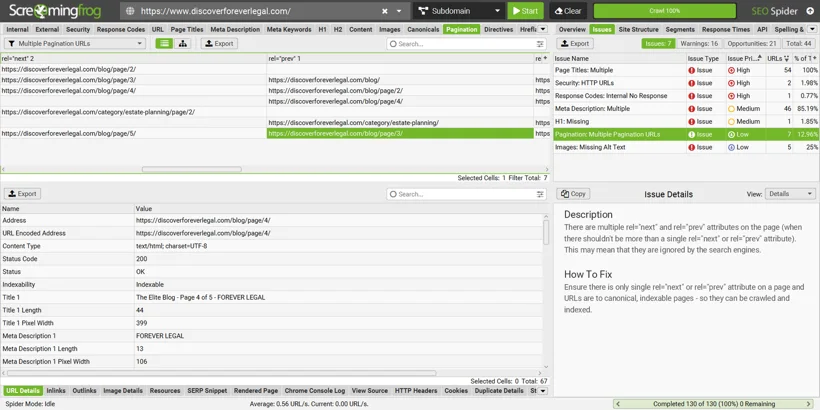Open search options icon in top table
820x410 pixels.
[x=540, y=44]
